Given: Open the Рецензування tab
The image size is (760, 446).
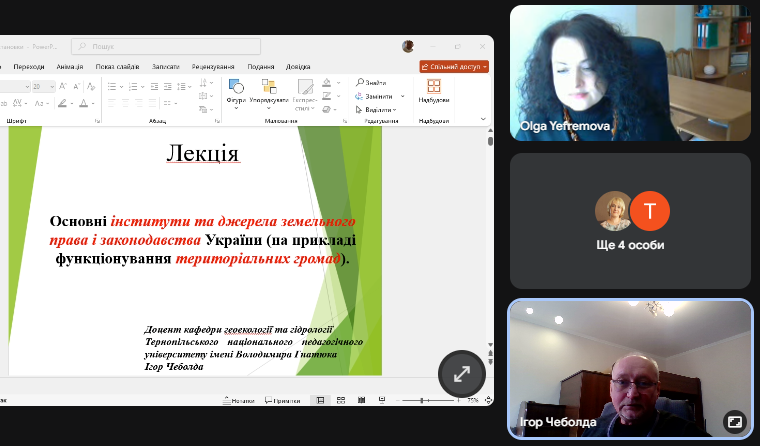Looking at the screenshot, I should [213, 66].
